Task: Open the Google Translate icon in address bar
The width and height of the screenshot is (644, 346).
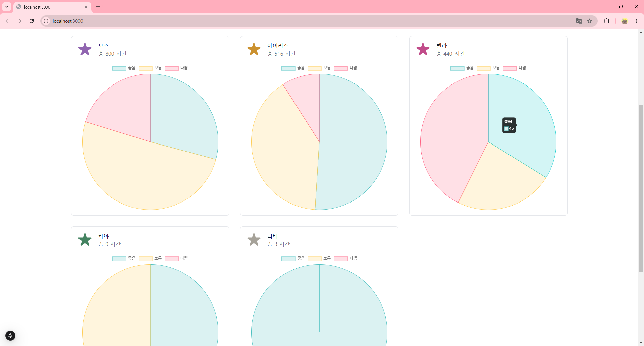Action: point(579,21)
